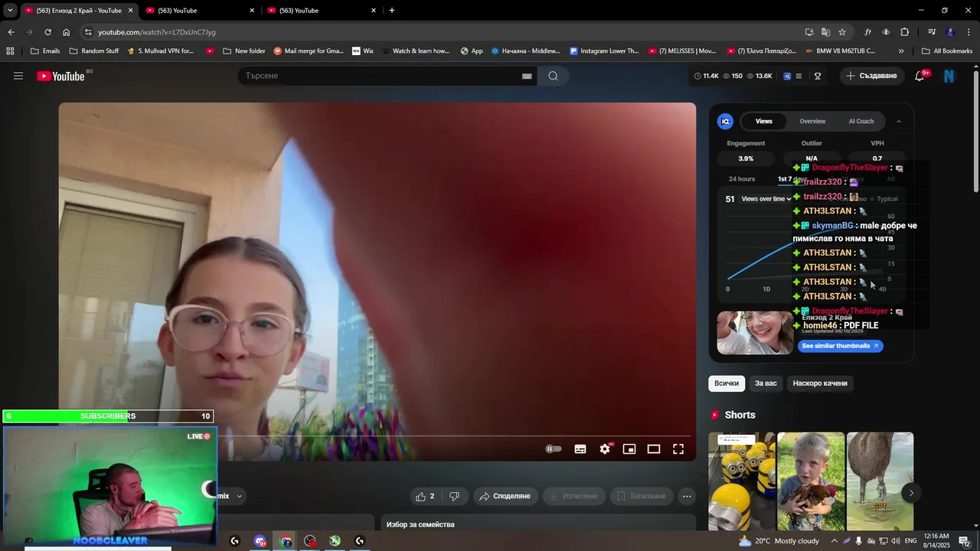This screenshot has width=980, height=551.
Task: Open the on-screen keyboard in search box
Action: click(527, 76)
